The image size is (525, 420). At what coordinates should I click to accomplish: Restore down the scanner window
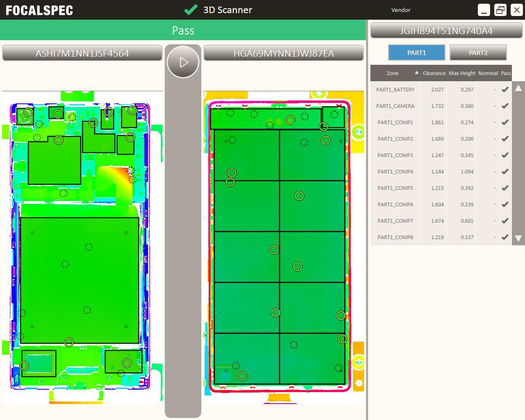click(500, 10)
